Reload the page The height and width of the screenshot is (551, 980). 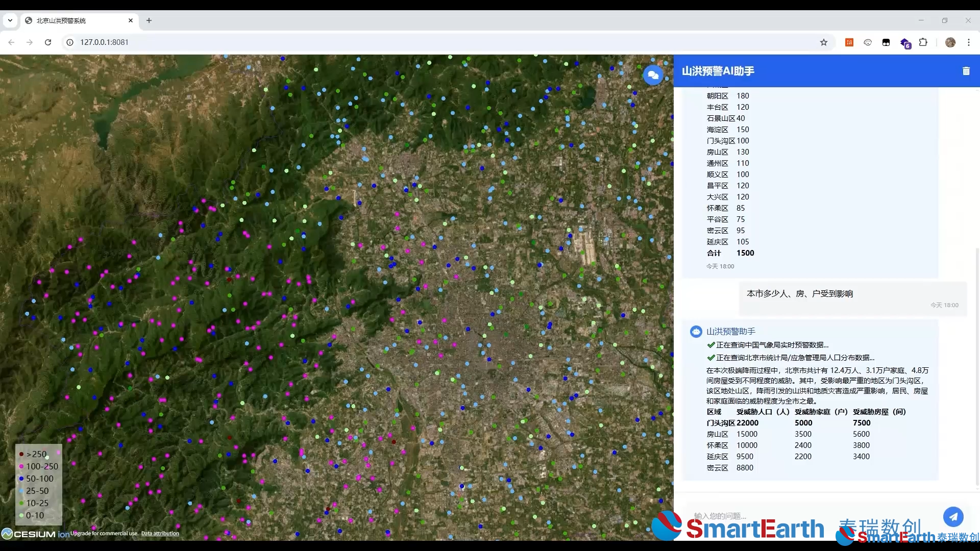(x=48, y=42)
